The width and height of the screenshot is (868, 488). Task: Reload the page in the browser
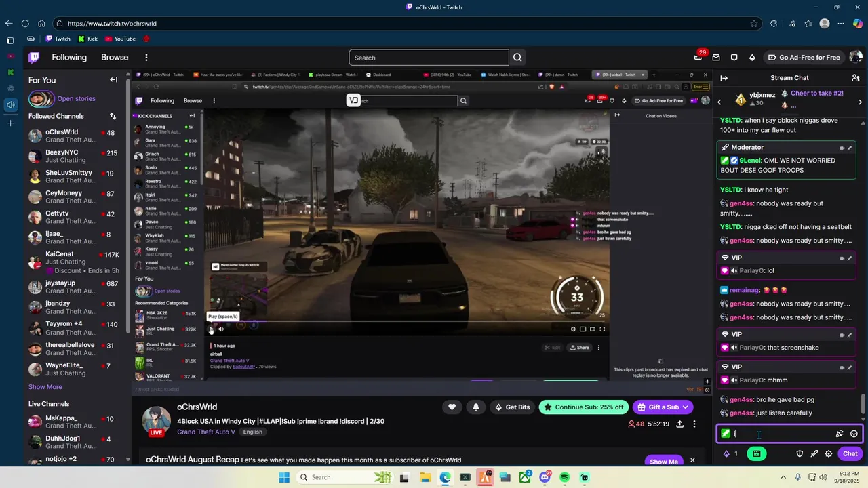pyautogui.click(x=24, y=23)
